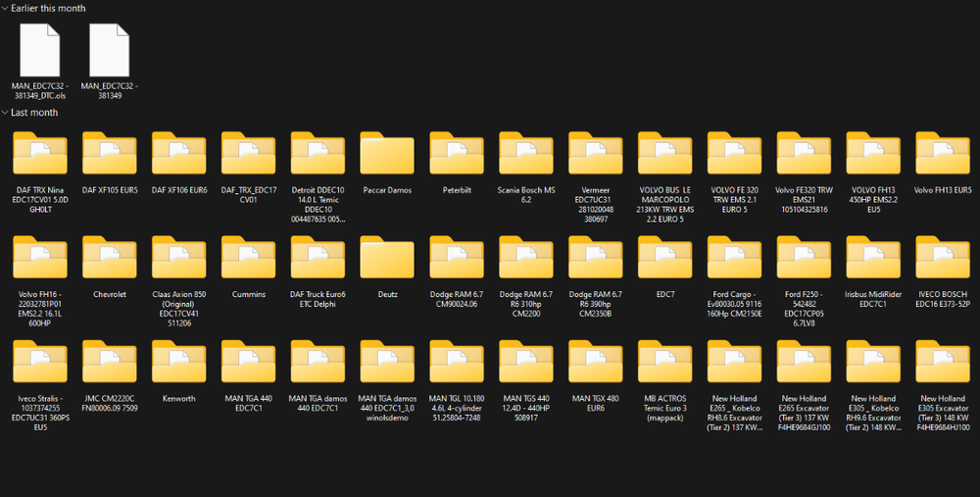Click the 'MAN_EDC7C32 - 381349_DTC.ols' file name
This screenshot has width=980, height=497.
point(40,91)
